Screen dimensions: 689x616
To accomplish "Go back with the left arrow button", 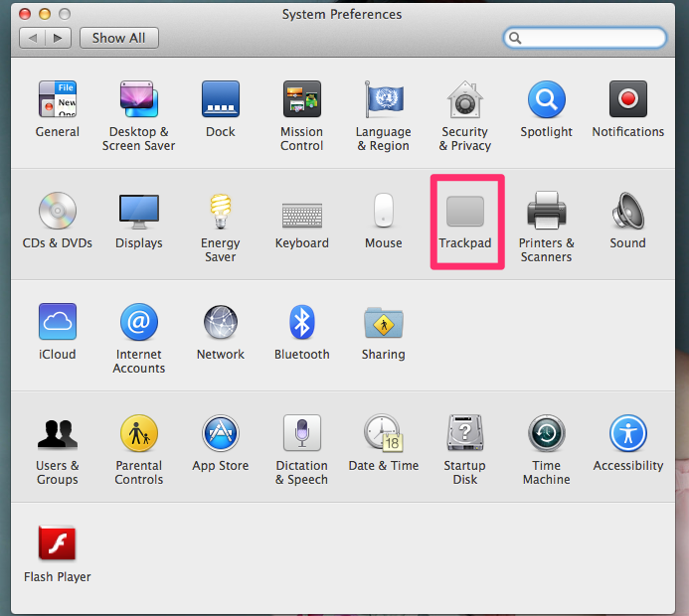I will coord(33,38).
